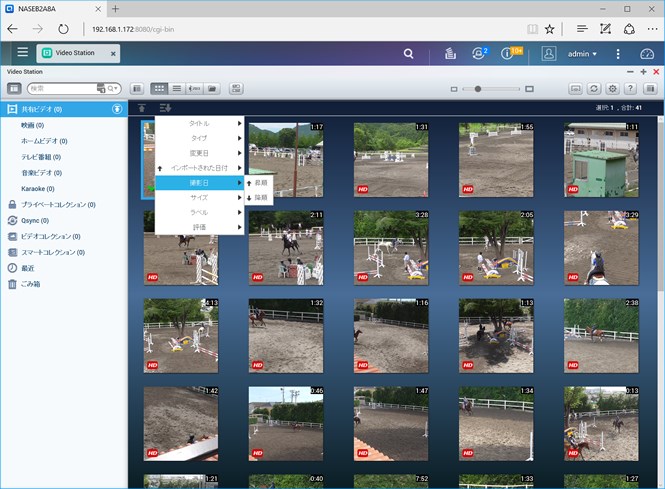Click the detail pane layout button
The width and height of the screenshot is (665, 489).
click(x=137, y=89)
